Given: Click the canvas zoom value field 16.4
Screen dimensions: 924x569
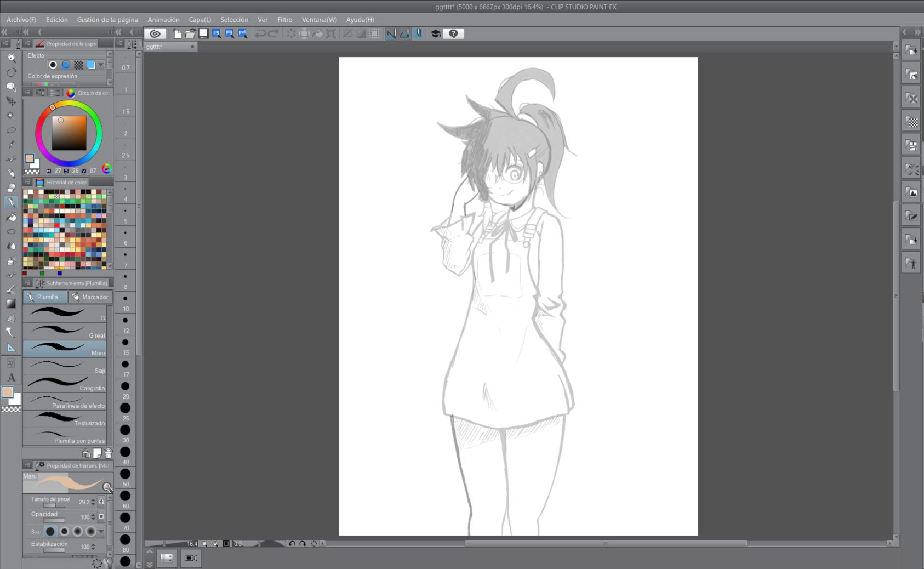Looking at the screenshot, I should click(x=192, y=544).
